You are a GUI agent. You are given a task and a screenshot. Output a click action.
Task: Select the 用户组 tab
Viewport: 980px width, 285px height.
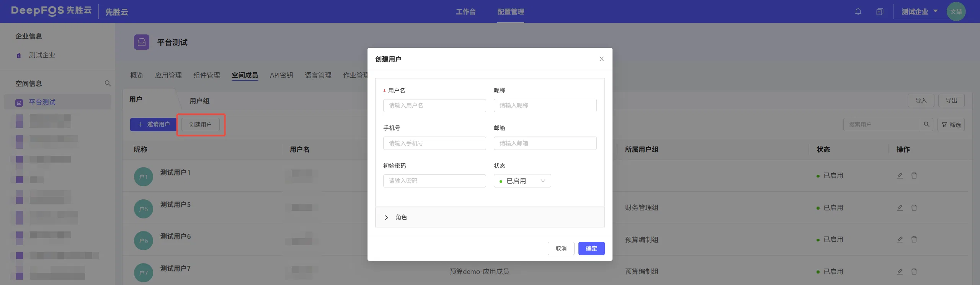[199, 101]
